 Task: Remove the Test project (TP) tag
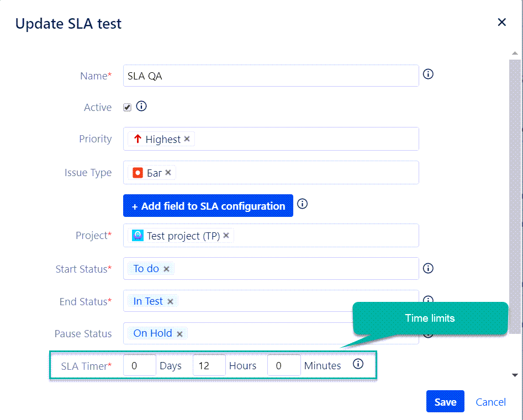coord(226,236)
